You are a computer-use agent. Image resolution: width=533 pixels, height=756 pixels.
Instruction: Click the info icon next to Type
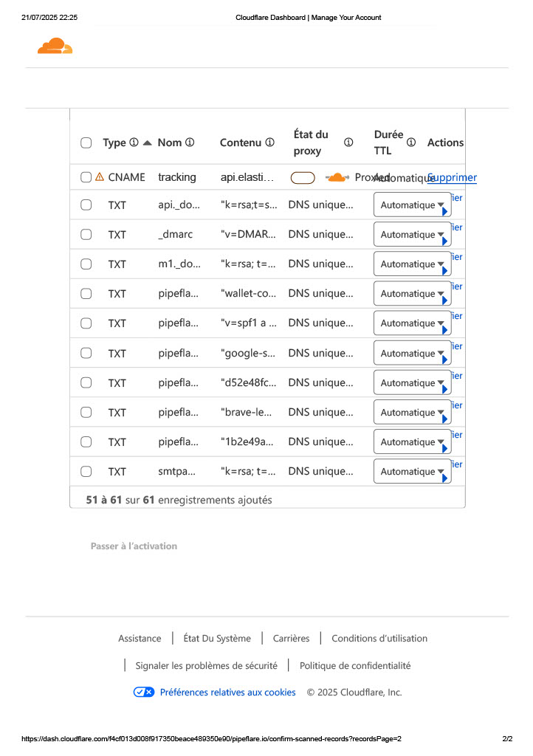pos(134,142)
